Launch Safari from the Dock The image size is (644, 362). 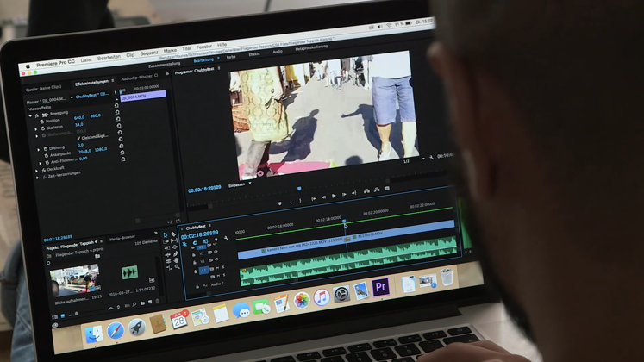pyautogui.click(x=115, y=329)
